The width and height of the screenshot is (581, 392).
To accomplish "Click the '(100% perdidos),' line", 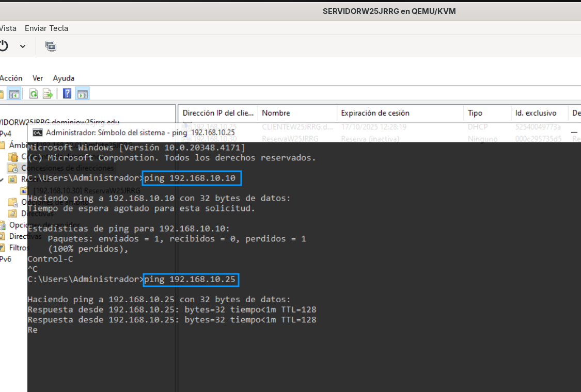I will point(88,249).
